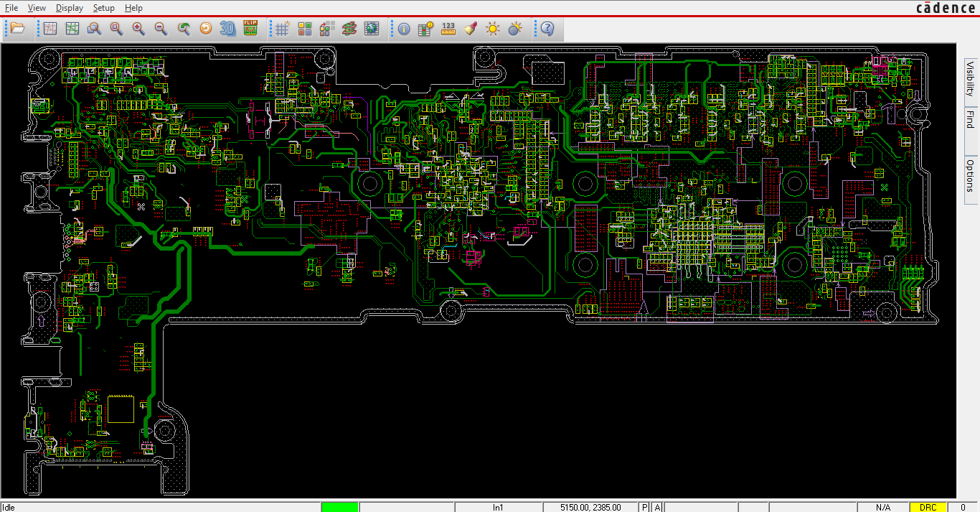Open the 3D viewer
The width and height of the screenshot is (980, 512).
click(x=228, y=29)
